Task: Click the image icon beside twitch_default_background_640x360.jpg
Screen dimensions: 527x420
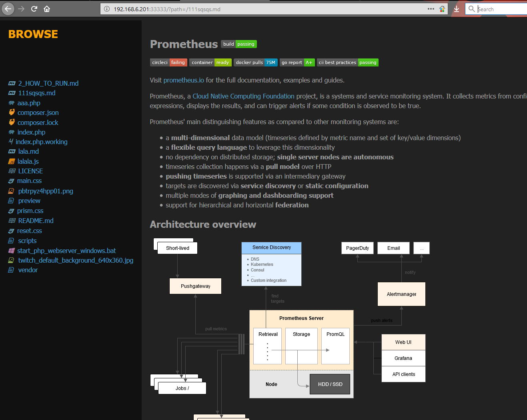Action: 11,260
